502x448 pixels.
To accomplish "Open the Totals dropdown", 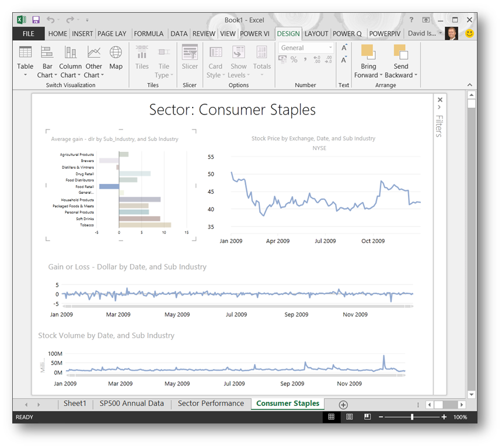I will [262, 61].
